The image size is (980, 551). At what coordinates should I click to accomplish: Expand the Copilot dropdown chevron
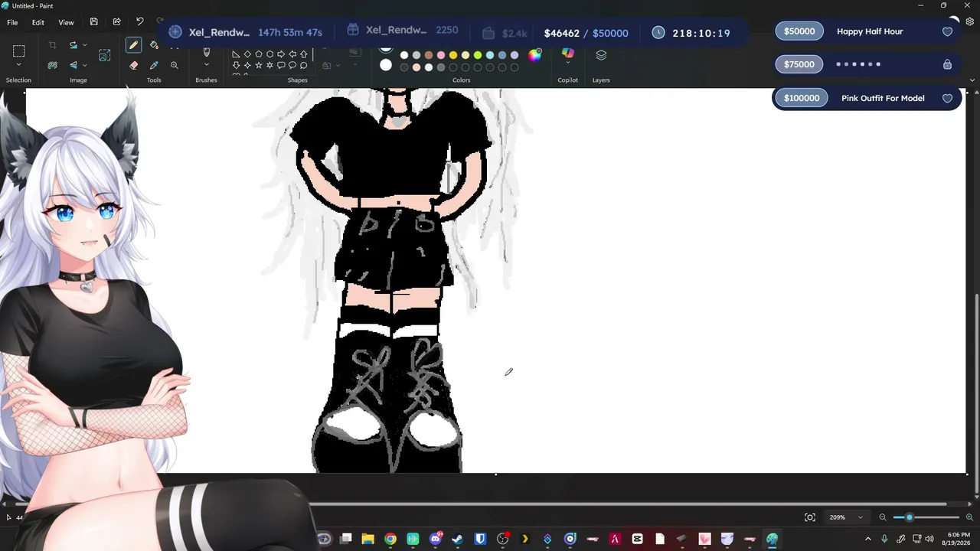(567, 64)
